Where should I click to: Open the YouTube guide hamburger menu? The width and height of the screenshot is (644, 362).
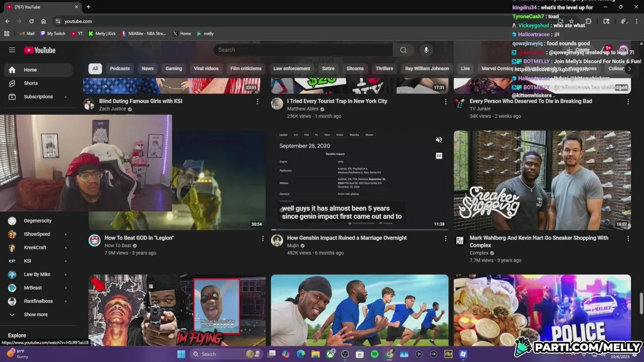click(x=12, y=50)
